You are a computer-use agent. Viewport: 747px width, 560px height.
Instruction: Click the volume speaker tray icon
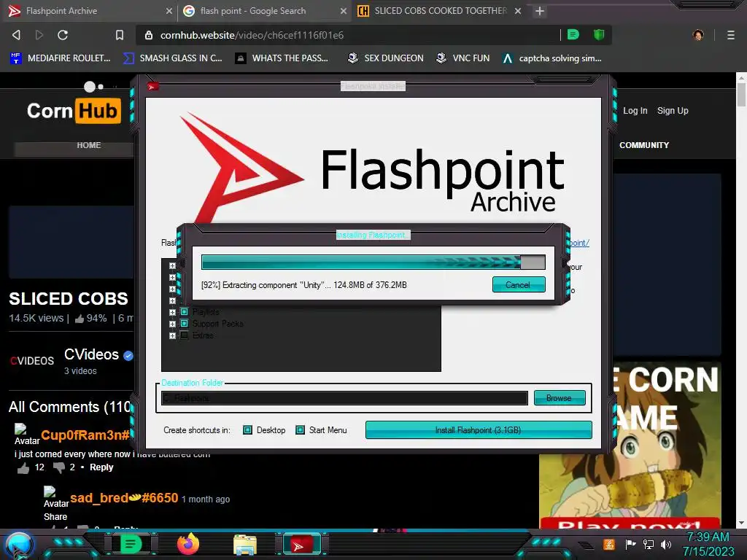666,544
